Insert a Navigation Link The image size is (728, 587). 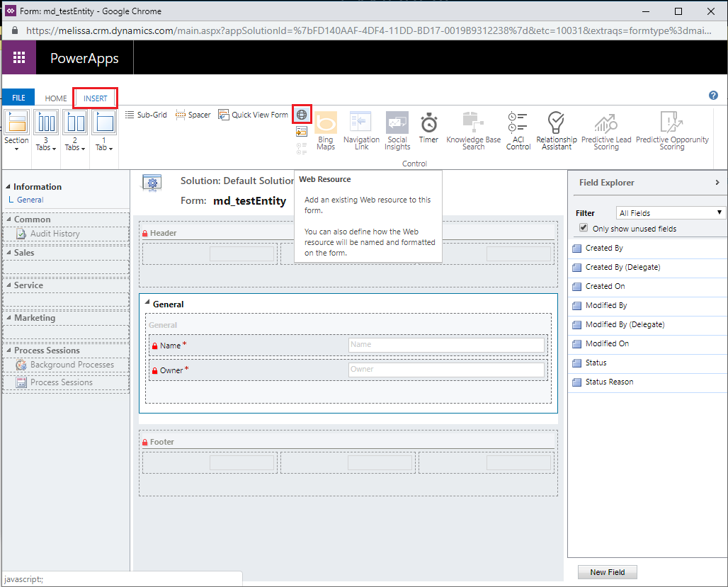click(x=361, y=130)
